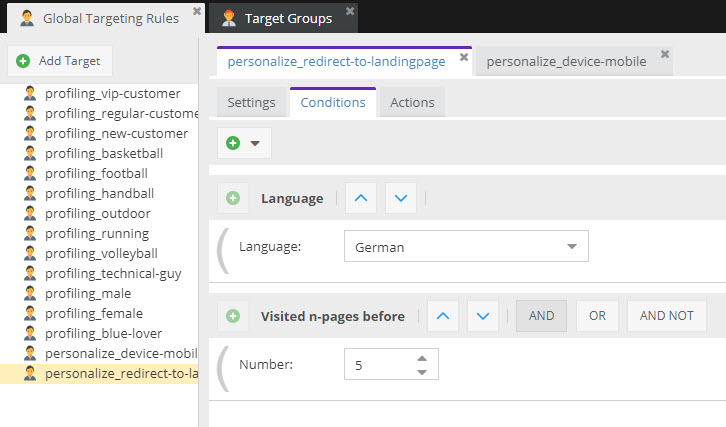Open the Target Groups tab
The height and width of the screenshot is (427, 726).
[283, 18]
